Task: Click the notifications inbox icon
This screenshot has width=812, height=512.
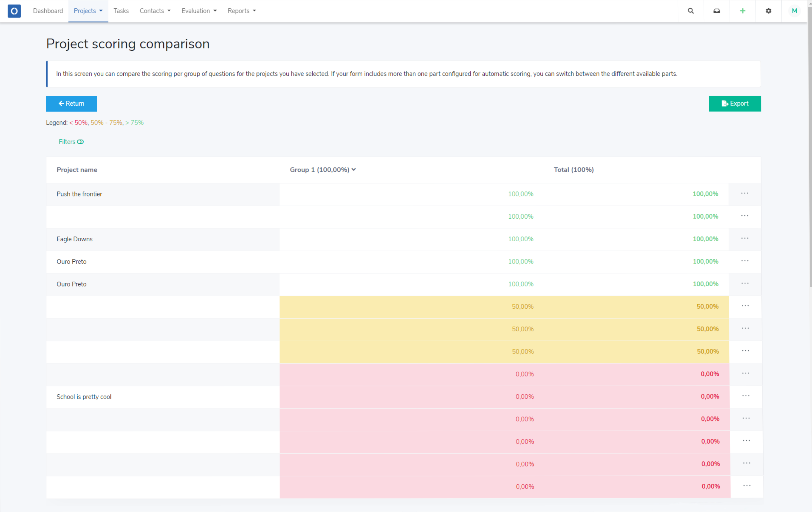Action: pyautogui.click(x=717, y=11)
